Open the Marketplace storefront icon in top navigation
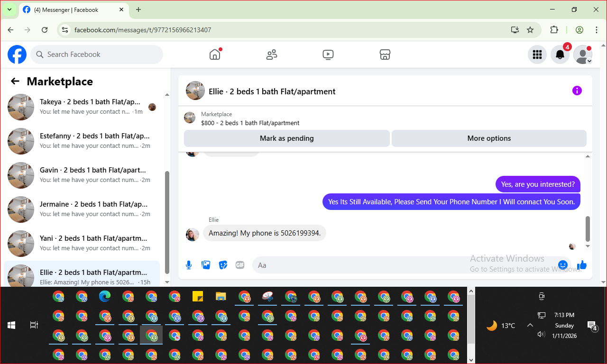Viewport: 607px width, 364px height. [385, 55]
